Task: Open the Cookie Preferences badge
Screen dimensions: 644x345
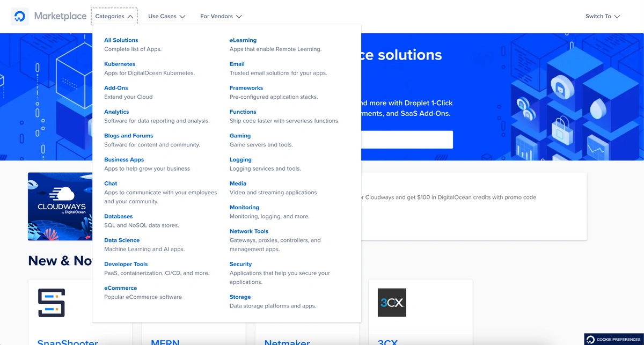Action: pos(614,340)
